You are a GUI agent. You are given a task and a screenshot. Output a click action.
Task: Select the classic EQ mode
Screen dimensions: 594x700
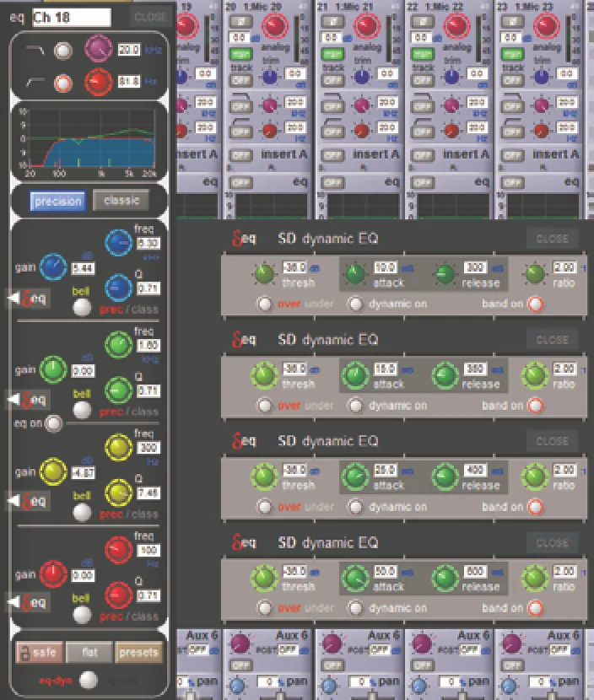pyautogui.click(x=121, y=201)
